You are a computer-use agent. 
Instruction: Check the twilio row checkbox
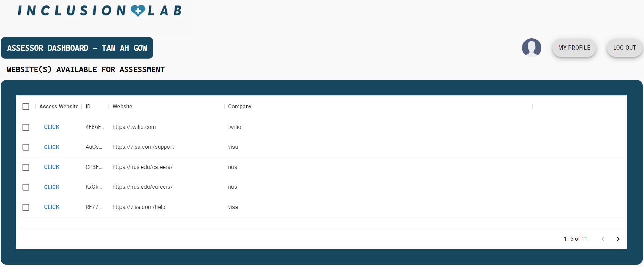(x=26, y=127)
